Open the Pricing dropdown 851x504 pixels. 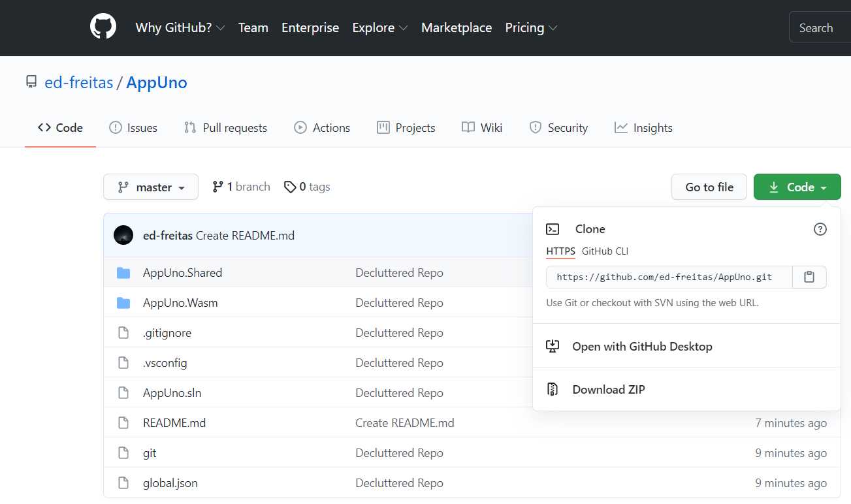click(530, 27)
